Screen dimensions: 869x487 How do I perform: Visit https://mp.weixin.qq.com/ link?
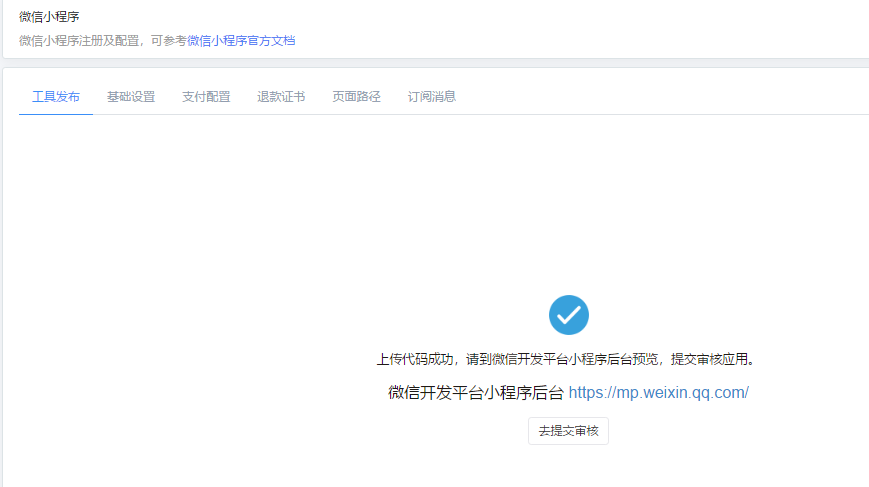[658, 392]
